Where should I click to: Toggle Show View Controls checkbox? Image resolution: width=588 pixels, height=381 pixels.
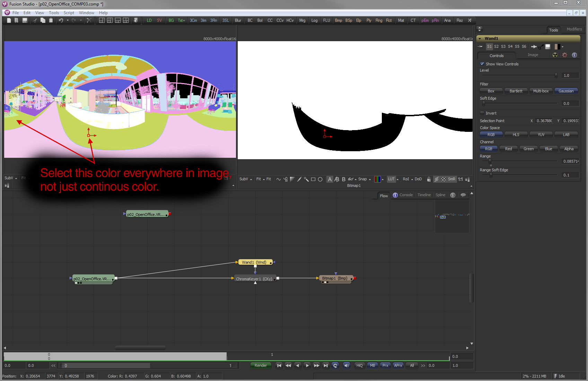(482, 64)
